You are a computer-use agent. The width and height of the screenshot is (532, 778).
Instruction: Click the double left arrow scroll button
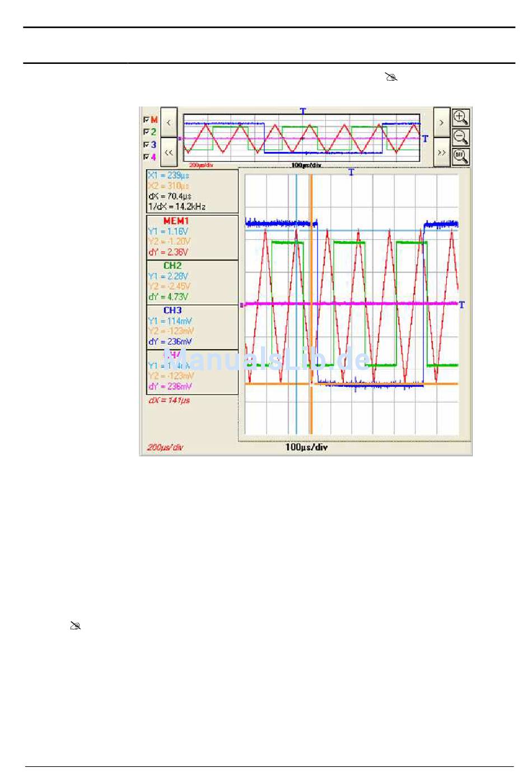tap(169, 152)
